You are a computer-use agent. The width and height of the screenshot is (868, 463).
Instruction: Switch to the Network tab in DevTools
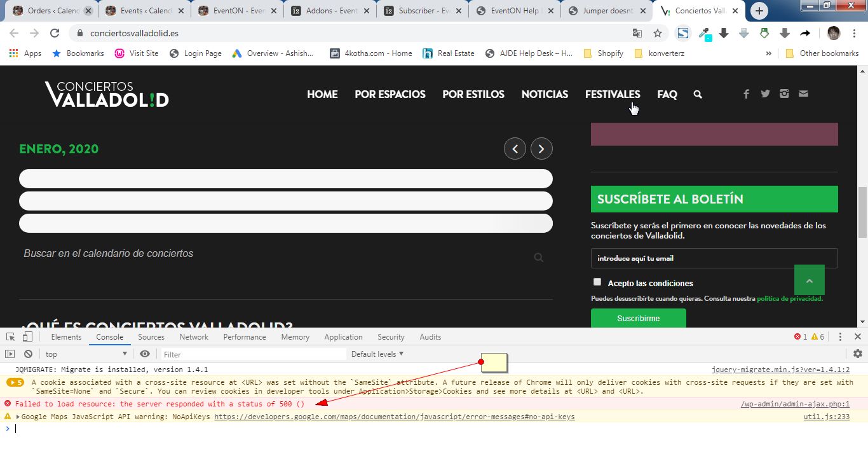[194, 337]
